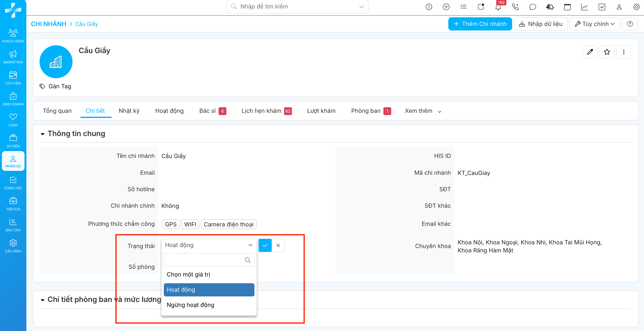Click the phone call icon
The image size is (644, 331).
click(515, 7)
